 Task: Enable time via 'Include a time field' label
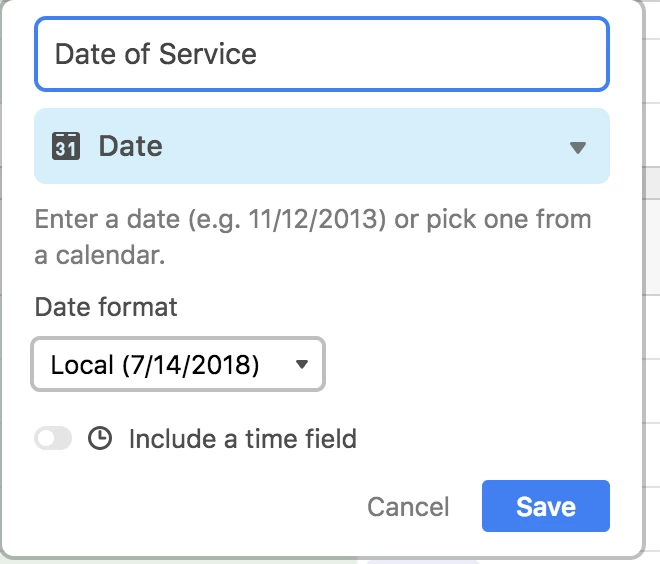[x=242, y=438]
